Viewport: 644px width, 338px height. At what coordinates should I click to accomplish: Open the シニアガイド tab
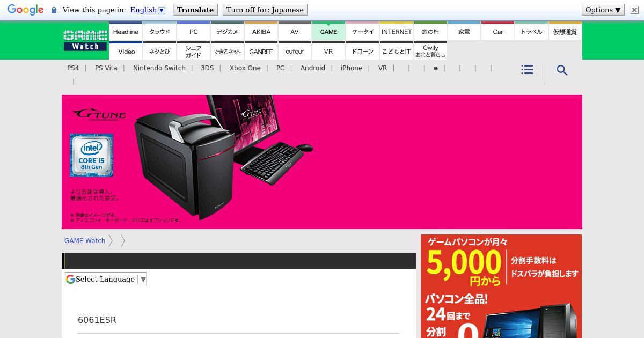193,51
